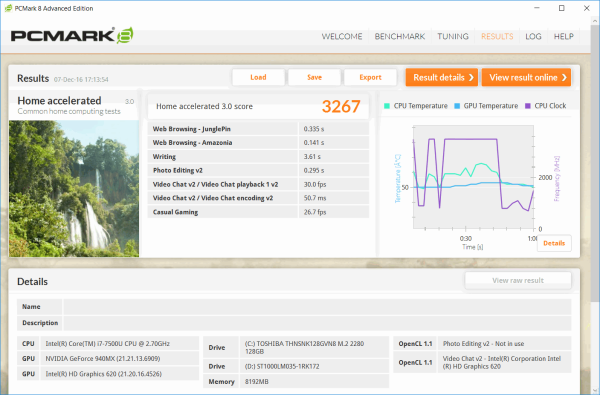Image resolution: width=600 pixels, height=395 pixels.
Task: Click the PCMark 8 logo
Action: tap(72, 36)
